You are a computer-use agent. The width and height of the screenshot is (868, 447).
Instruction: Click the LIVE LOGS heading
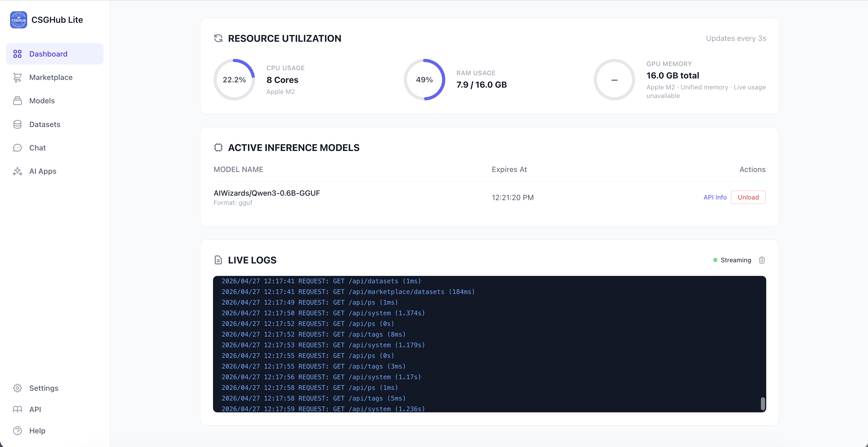[252, 260]
